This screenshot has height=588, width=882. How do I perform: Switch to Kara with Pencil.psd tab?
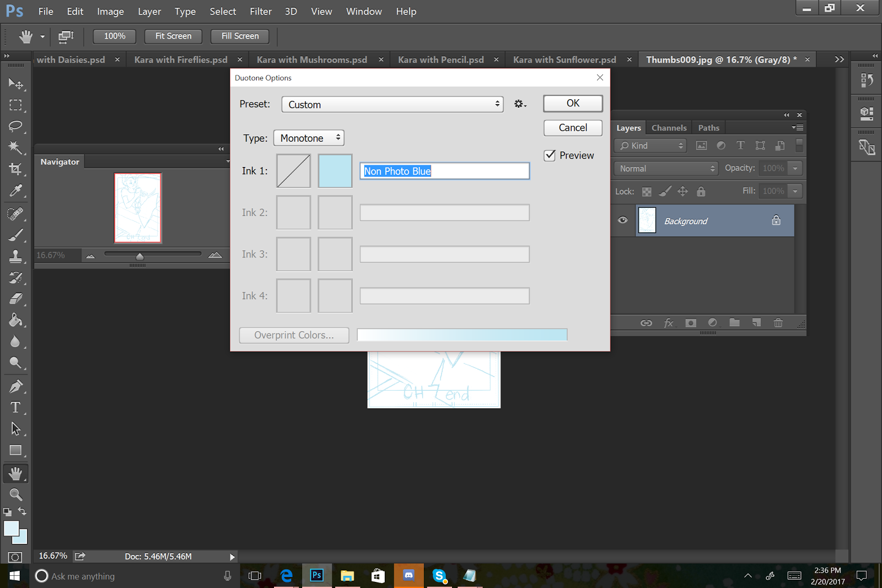pos(440,60)
